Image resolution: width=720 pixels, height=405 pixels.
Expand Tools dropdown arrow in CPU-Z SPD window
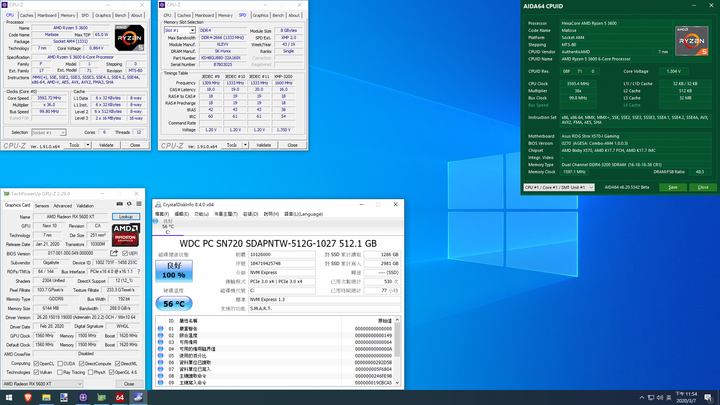[x=245, y=145]
